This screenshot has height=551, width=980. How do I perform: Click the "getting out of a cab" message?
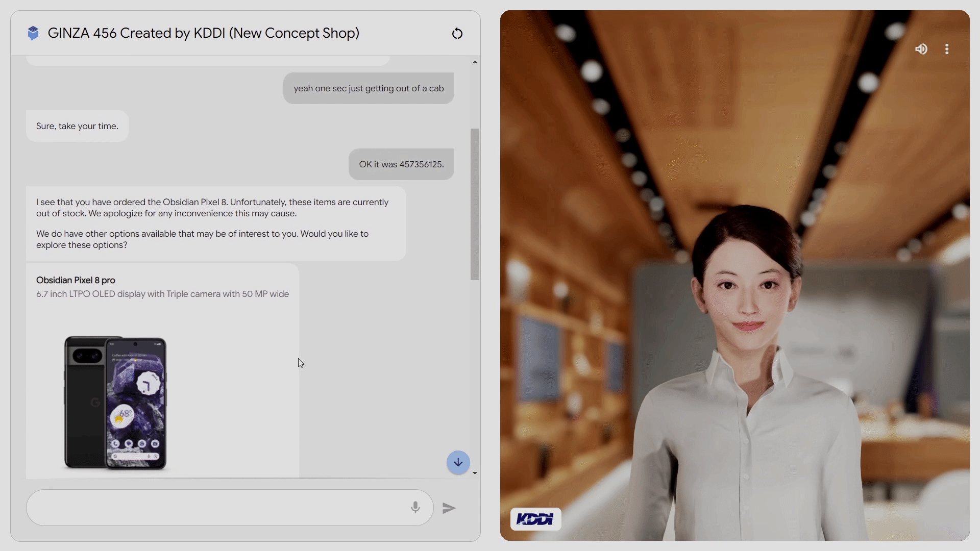coord(369,88)
